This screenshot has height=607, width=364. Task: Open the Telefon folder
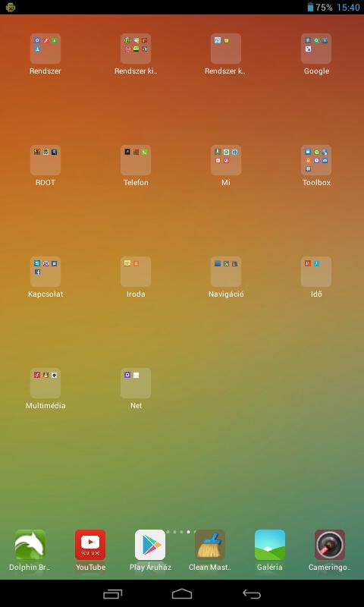136,160
